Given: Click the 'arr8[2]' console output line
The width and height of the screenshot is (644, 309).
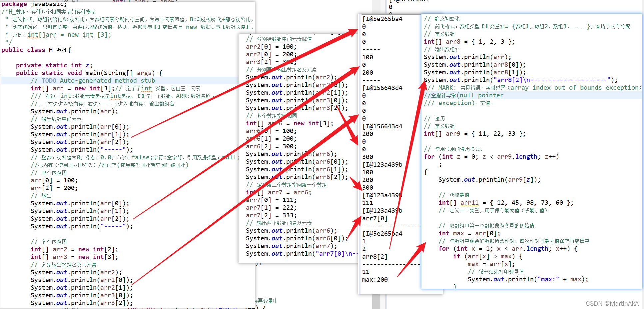Looking at the screenshot, I should click(x=375, y=257).
